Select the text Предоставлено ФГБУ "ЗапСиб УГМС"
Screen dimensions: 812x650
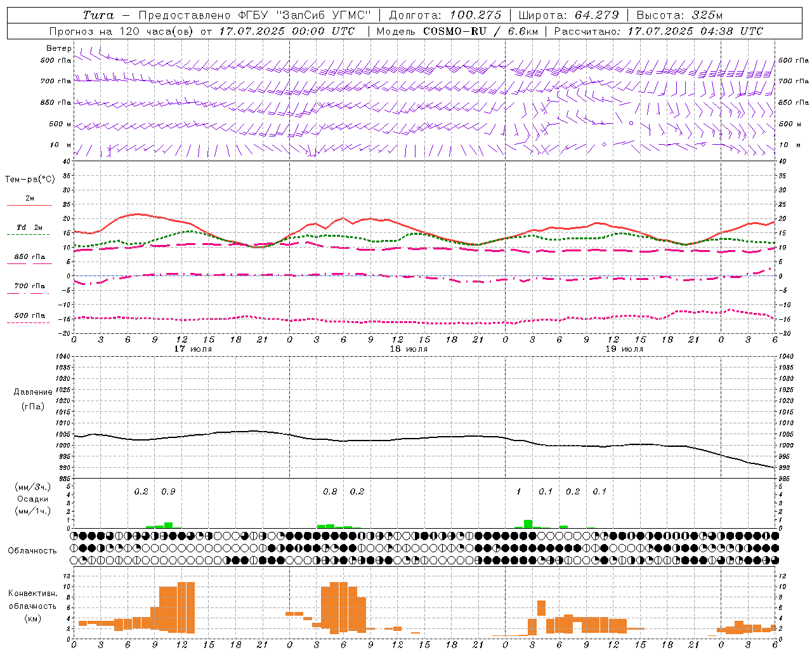(x=254, y=15)
